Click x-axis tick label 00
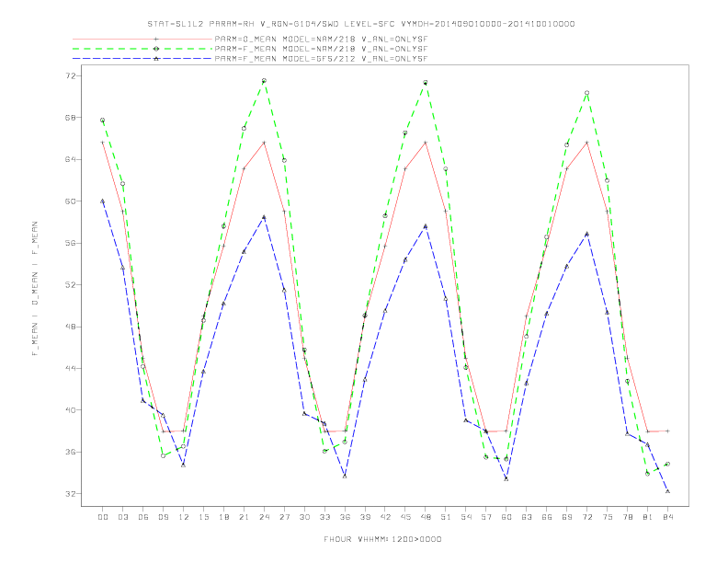728x563 pixels. tap(103, 517)
